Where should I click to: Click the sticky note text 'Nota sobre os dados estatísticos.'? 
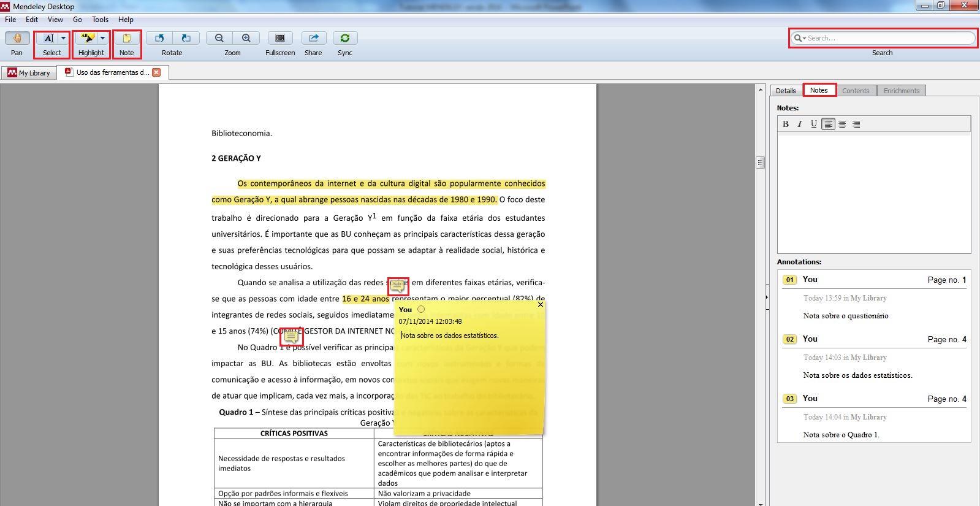point(450,335)
